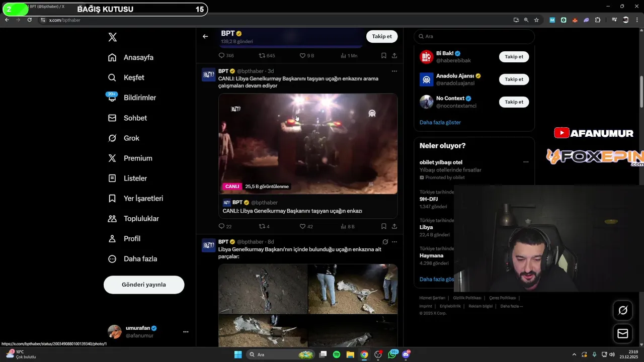Open the Libya trending topic
The width and height of the screenshot is (644, 362).
tap(426, 227)
